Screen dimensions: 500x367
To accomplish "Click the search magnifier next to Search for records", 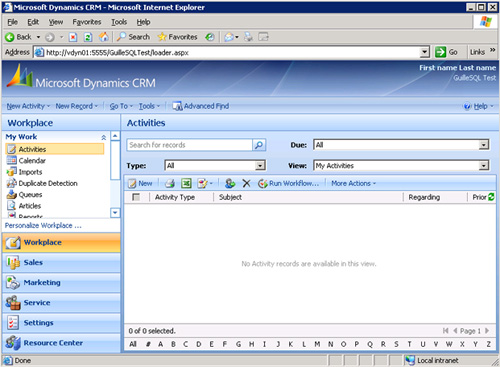I will (259, 145).
